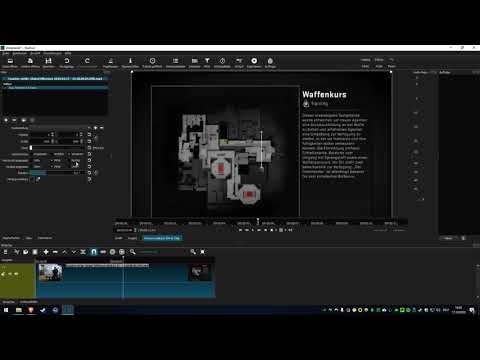Image resolution: width=480 pixels, height=360 pixels.
Task: Switch to the Schlüsselbilder bottom tab
Action: coord(29,302)
